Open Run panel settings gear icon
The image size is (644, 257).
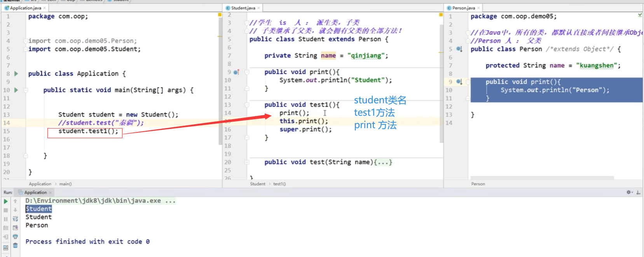(629, 192)
